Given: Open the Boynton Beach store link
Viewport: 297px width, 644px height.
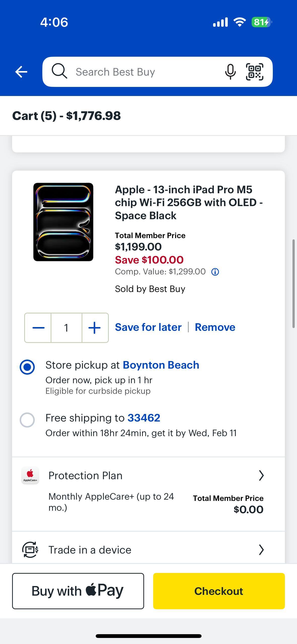Looking at the screenshot, I should [x=161, y=365].
